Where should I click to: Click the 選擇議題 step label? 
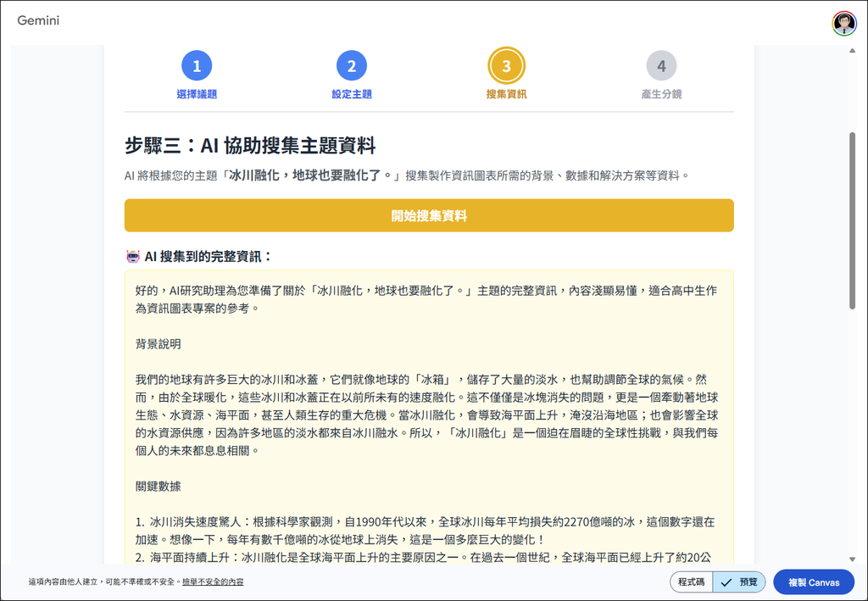pos(197,94)
